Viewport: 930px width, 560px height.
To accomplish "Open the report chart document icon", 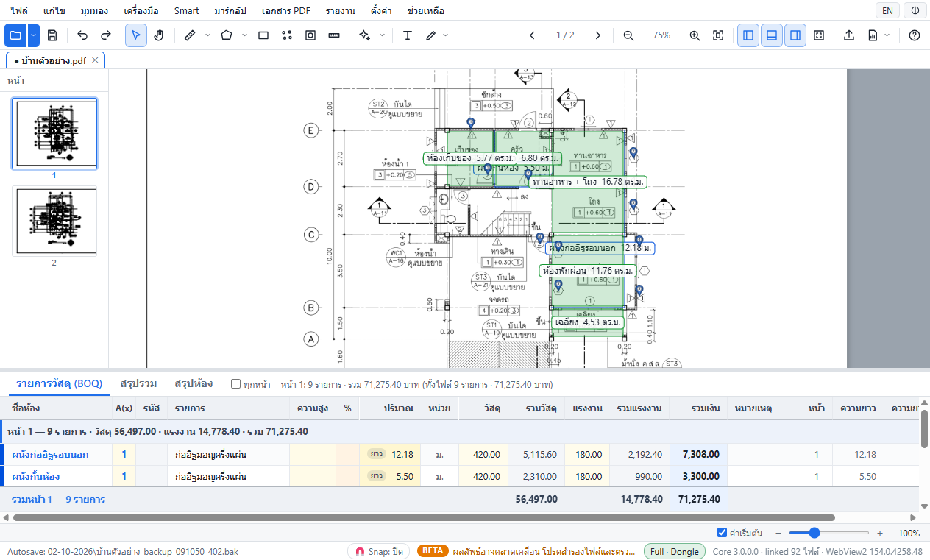I will [873, 35].
